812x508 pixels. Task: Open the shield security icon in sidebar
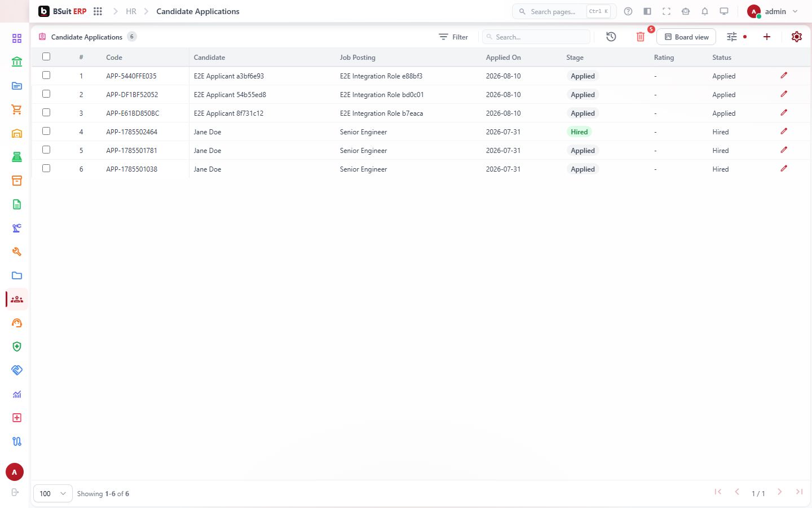[x=17, y=347]
